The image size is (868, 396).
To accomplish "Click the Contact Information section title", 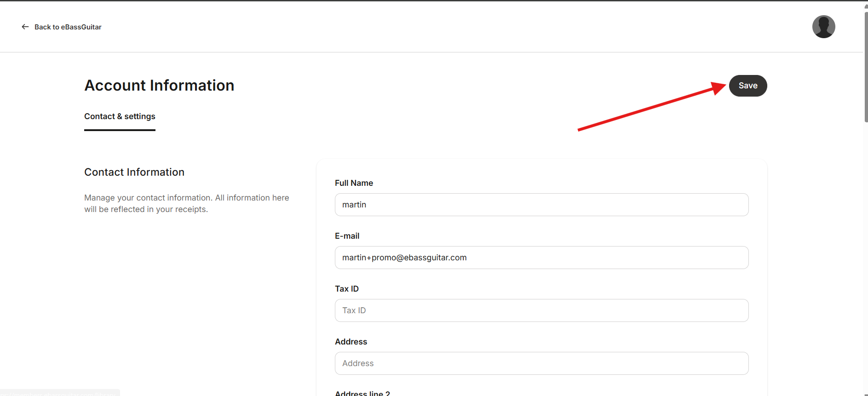I will click(x=134, y=172).
